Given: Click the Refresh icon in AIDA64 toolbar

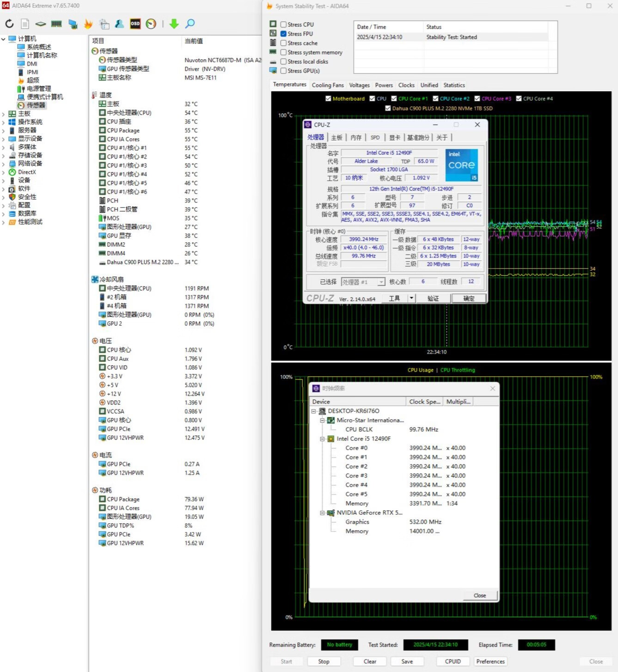Looking at the screenshot, I should click(9, 24).
